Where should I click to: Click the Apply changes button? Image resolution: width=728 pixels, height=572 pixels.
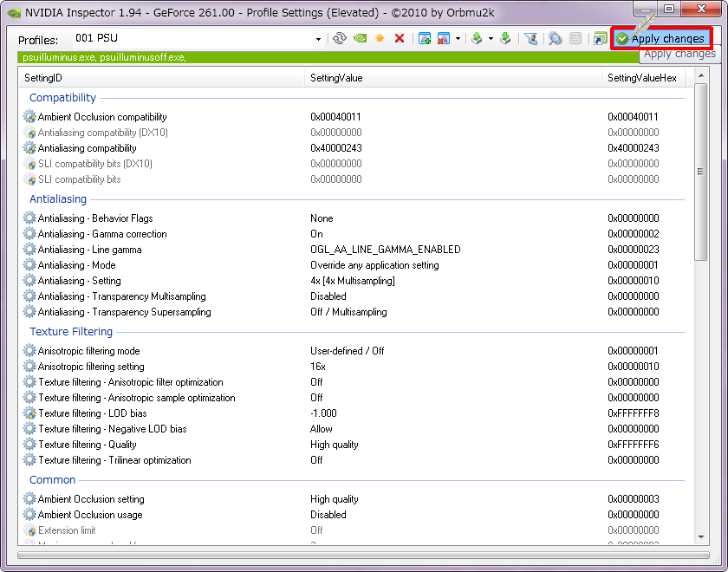[x=661, y=38]
